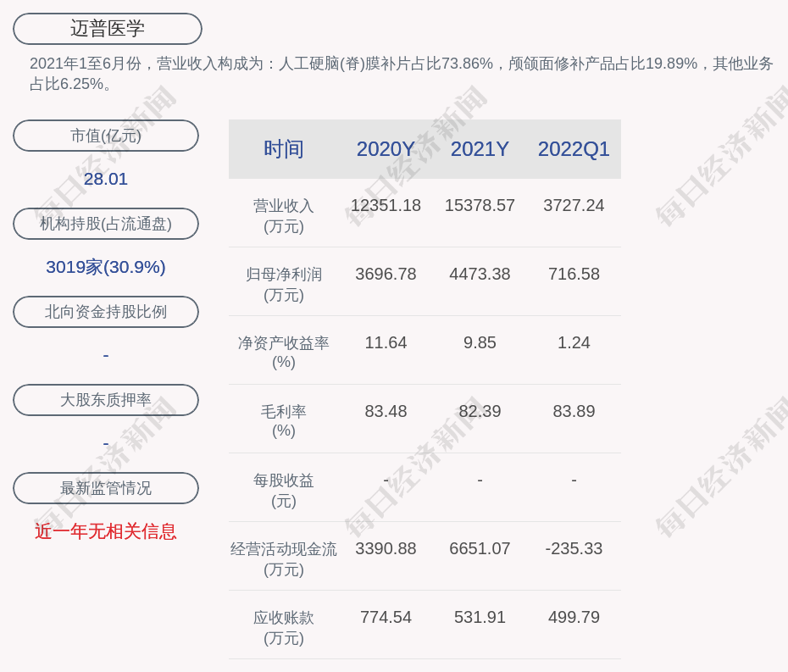Click the 28.01 market value figure
The width and height of the screenshot is (788, 672).
[x=106, y=179]
